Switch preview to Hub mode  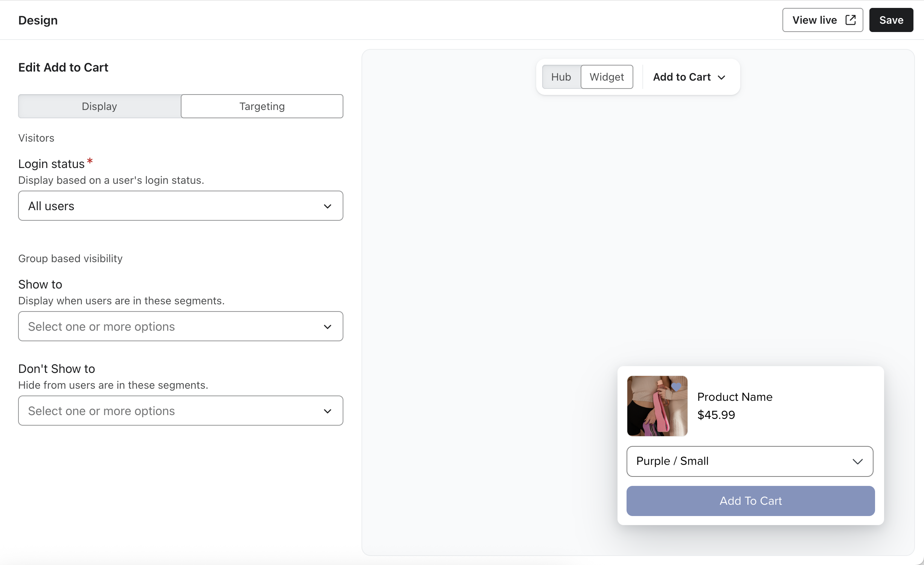pos(561,77)
